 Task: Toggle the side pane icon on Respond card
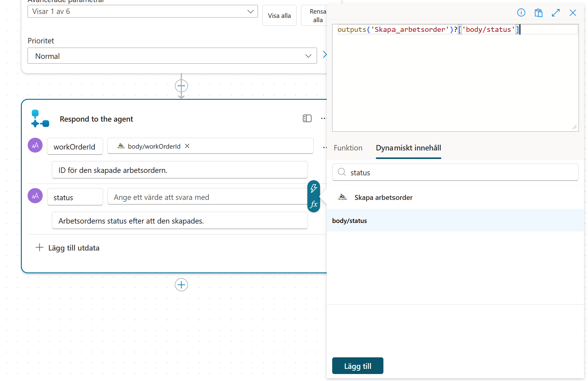click(x=307, y=119)
